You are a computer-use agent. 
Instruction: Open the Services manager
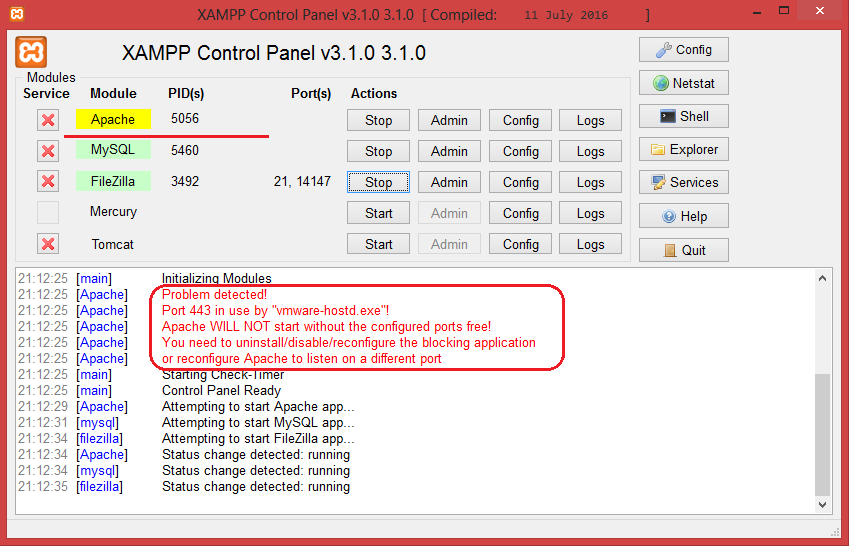pyautogui.click(x=684, y=183)
